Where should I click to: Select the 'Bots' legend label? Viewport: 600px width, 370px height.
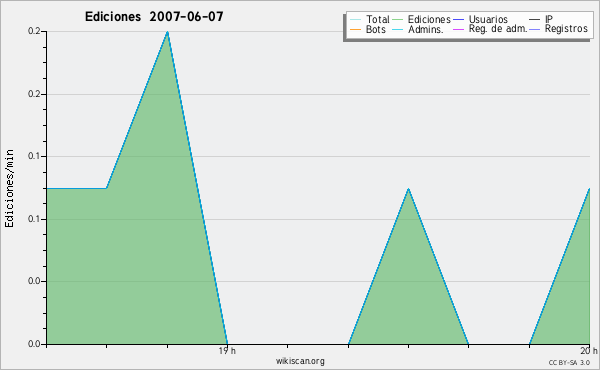point(375,29)
